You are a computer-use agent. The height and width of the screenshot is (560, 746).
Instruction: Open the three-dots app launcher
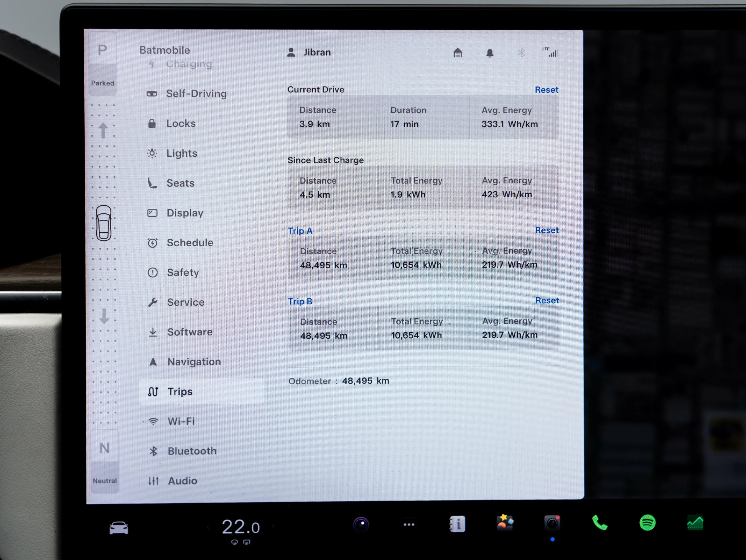coord(409,525)
